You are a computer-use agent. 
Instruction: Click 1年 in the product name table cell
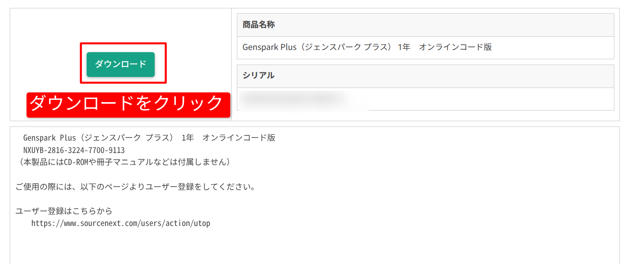pos(404,47)
